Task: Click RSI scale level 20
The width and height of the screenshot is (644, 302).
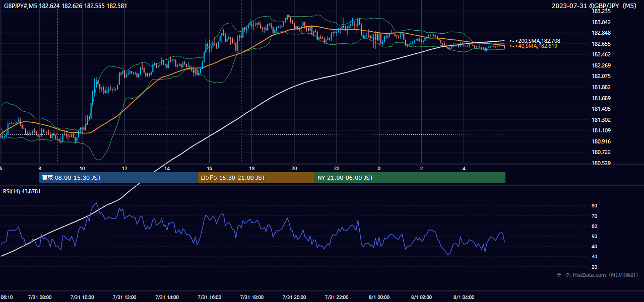Action: [x=594, y=267]
